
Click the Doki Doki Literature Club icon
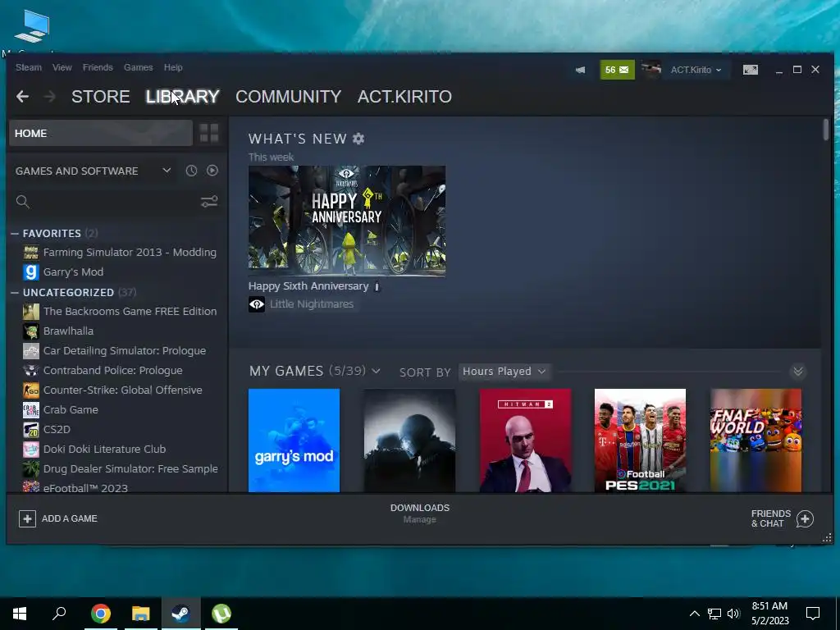click(x=31, y=449)
